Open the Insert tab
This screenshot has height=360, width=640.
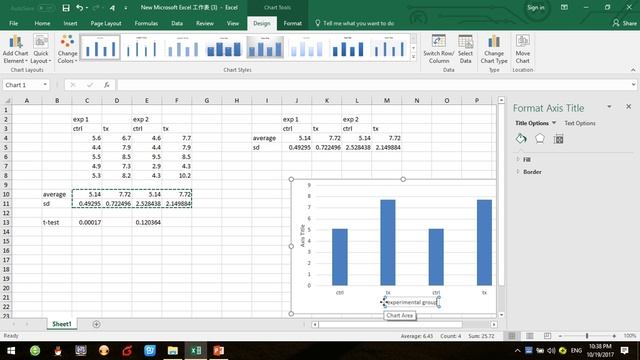tap(70, 23)
